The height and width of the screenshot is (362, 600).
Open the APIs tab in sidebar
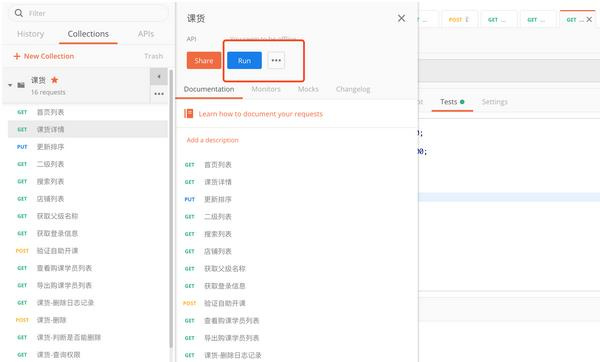point(146,34)
